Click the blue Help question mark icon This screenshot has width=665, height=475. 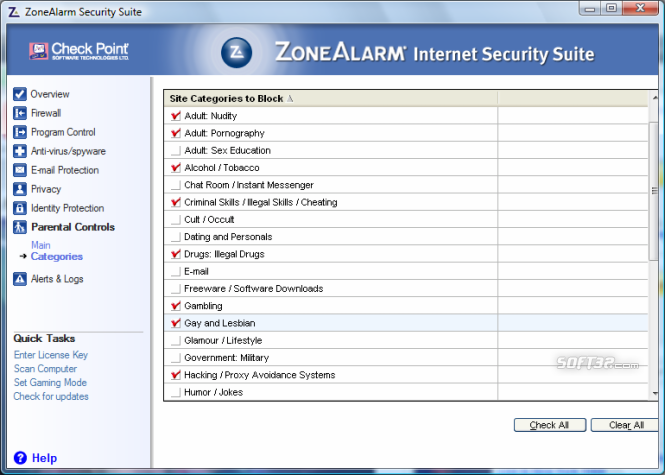coord(20,458)
